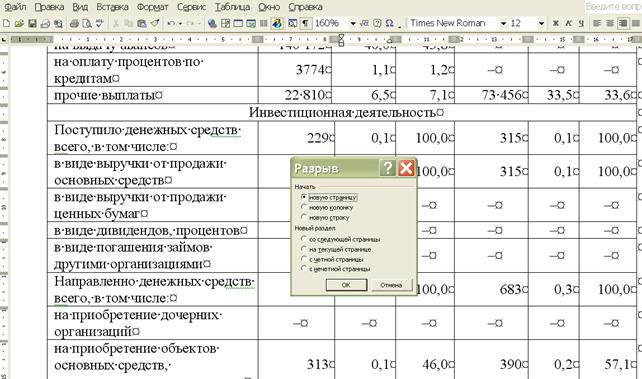This screenshot has height=379, width=642.
Task: Open Print Preview from toolbar
Action: (87, 24)
